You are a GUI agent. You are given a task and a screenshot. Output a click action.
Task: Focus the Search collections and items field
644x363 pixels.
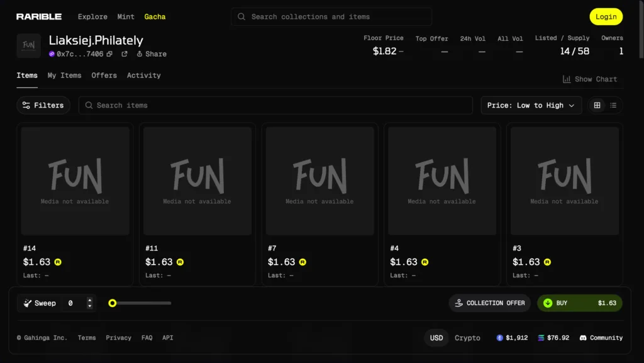point(331,17)
